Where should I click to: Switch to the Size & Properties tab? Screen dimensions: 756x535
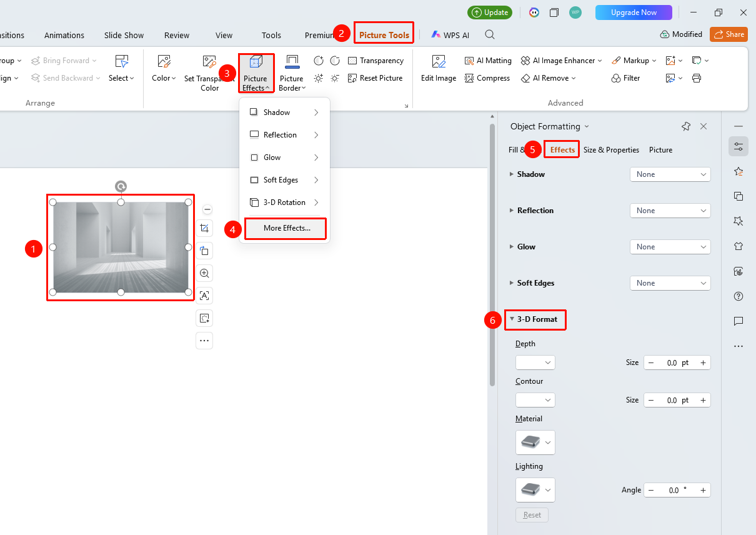611,150
